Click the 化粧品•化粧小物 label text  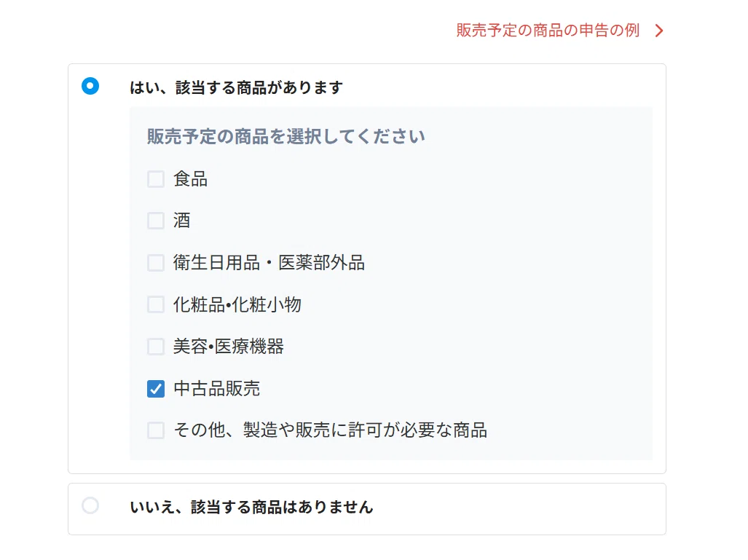click(x=237, y=304)
